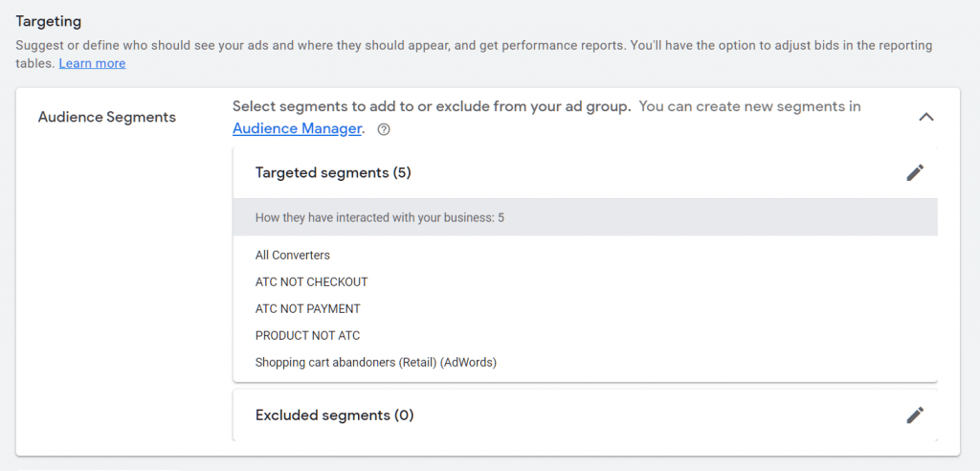This screenshot has width=980, height=471.
Task: Select the All Converters segment
Action: click(292, 256)
